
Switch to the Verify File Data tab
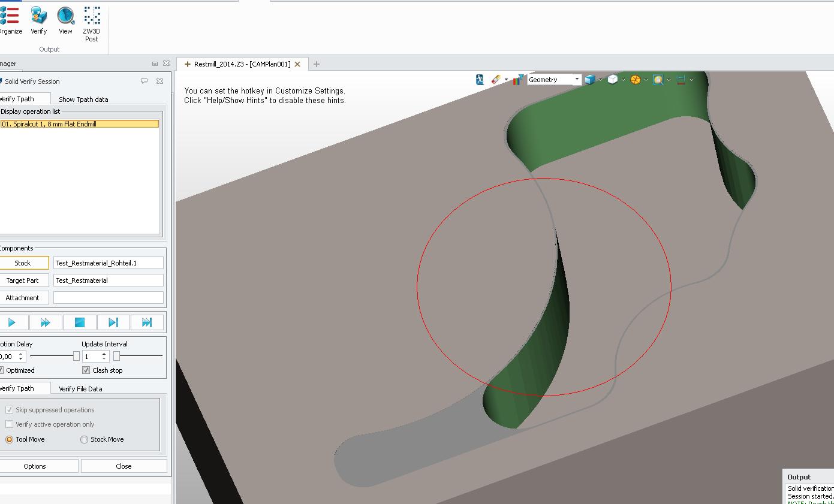pos(80,389)
